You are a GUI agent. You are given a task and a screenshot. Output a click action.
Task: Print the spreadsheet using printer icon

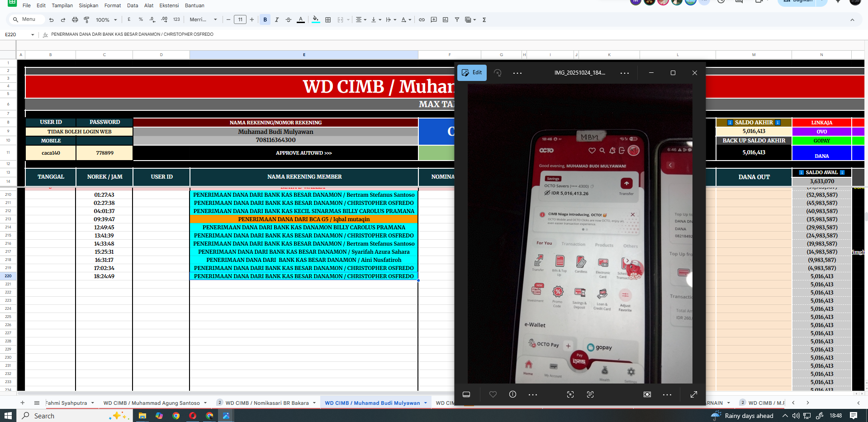[75, 20]
